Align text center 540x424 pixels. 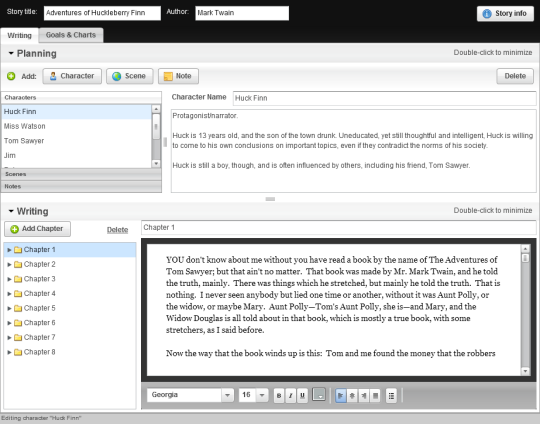[x=352, y=396]
